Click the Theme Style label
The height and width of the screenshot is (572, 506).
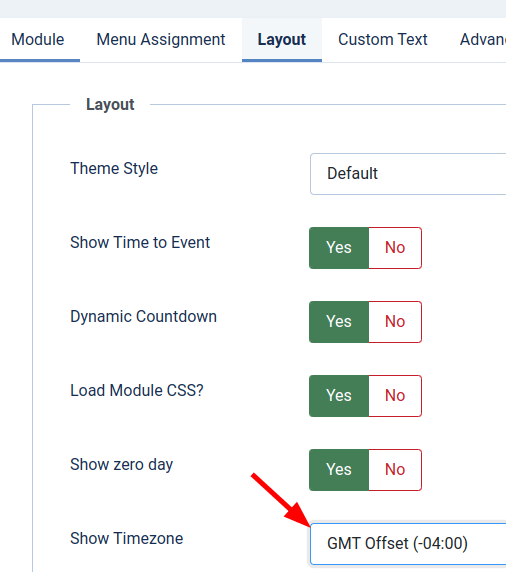pyautogui.click(x=114, y=169)
